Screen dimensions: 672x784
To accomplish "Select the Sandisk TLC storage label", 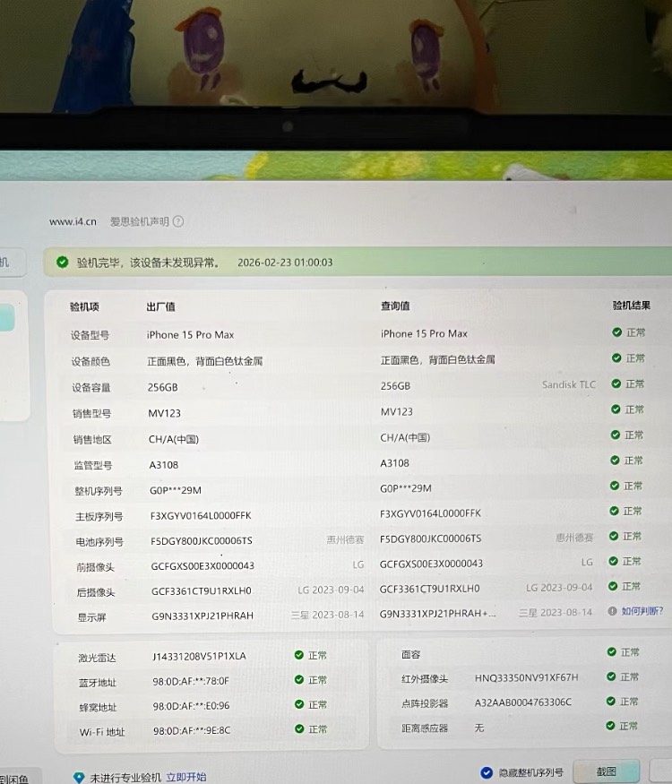I will pos(568,384).
